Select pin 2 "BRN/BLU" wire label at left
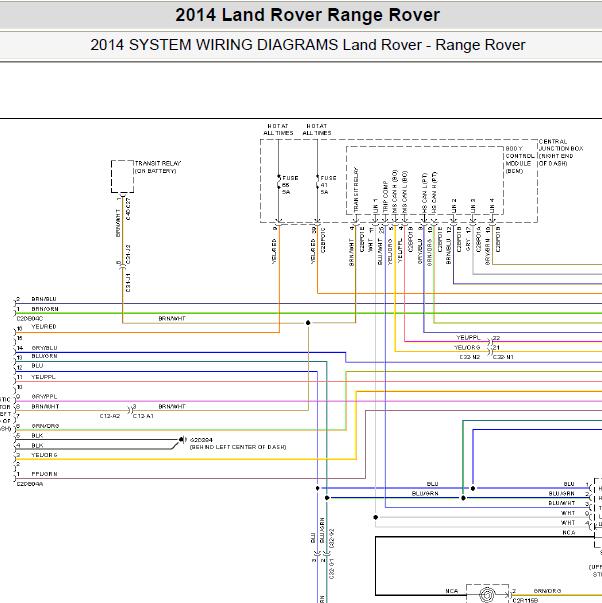 pos(44,299)
